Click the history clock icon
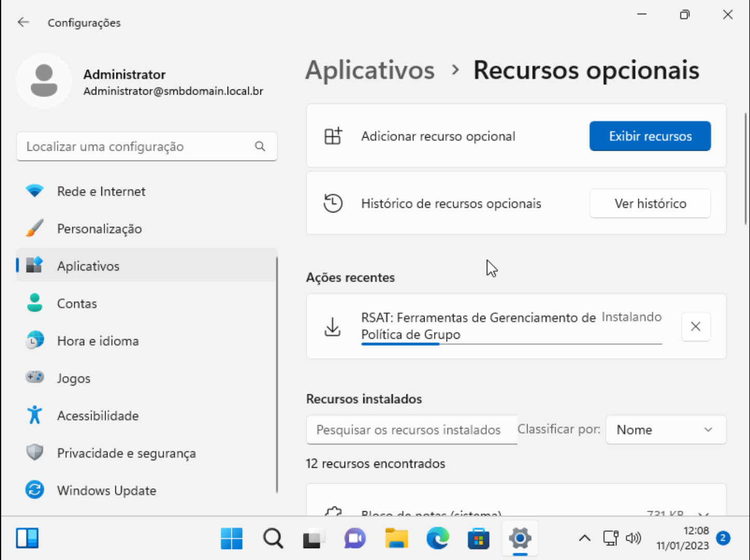This screenshot has width=750, height=560. tap(333, 203)
